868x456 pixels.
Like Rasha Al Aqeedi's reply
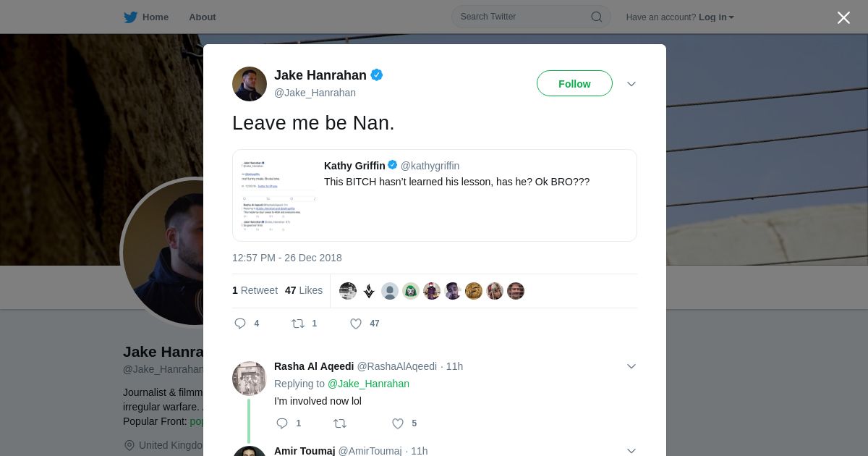coord(398,423)
